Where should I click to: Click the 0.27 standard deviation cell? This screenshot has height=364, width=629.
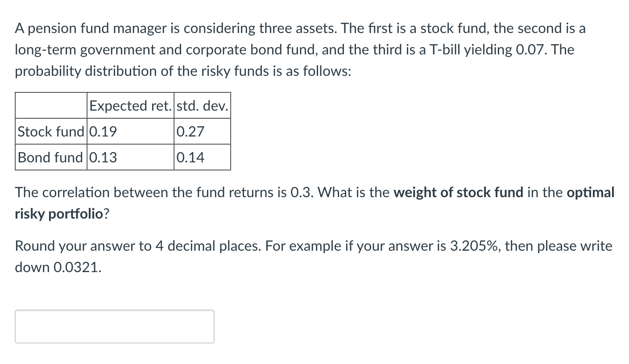click(x=202, y=131)
